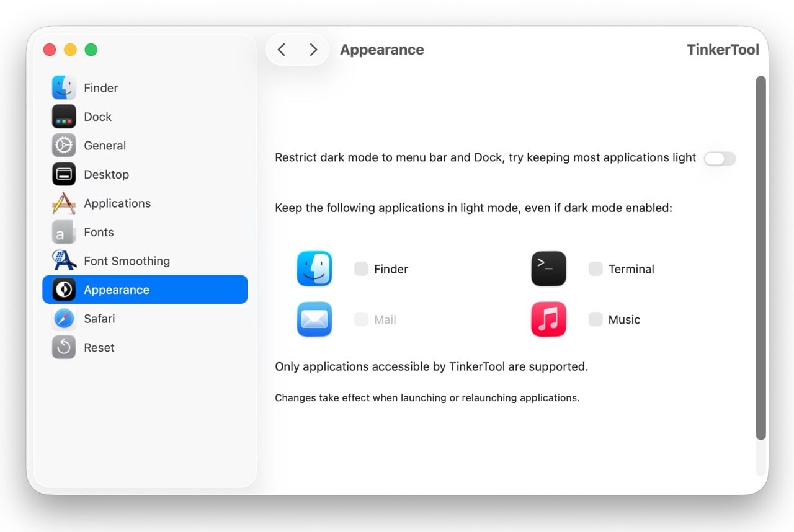
Task: Enable Terminal light mode checkbox
Action: (x=595, y=268)
